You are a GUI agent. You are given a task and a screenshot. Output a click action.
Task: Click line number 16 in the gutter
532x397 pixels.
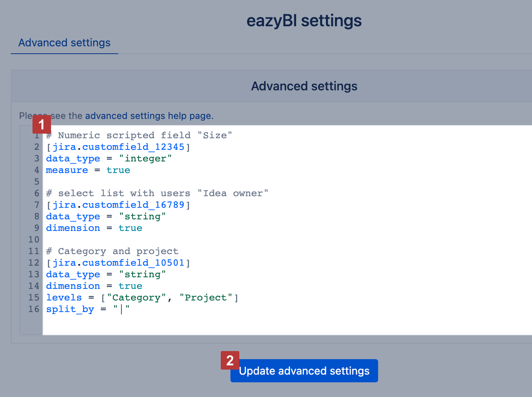pos(34,309)
